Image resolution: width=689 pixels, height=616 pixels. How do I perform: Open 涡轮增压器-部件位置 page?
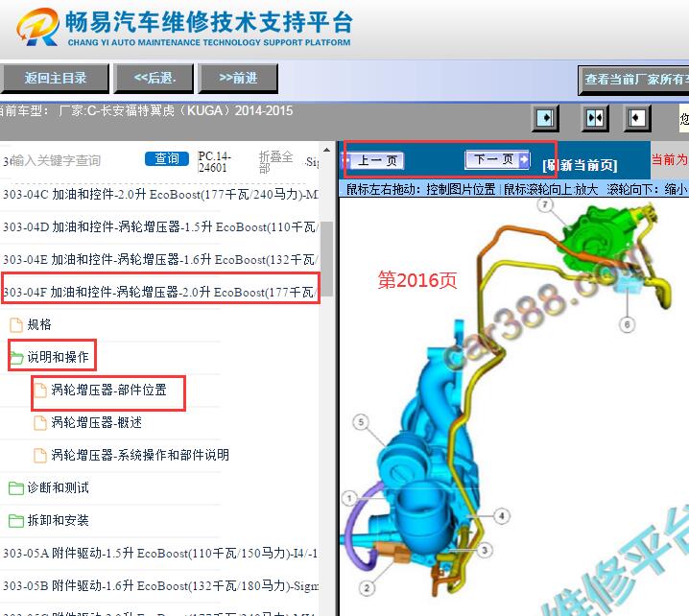(108, 390)
